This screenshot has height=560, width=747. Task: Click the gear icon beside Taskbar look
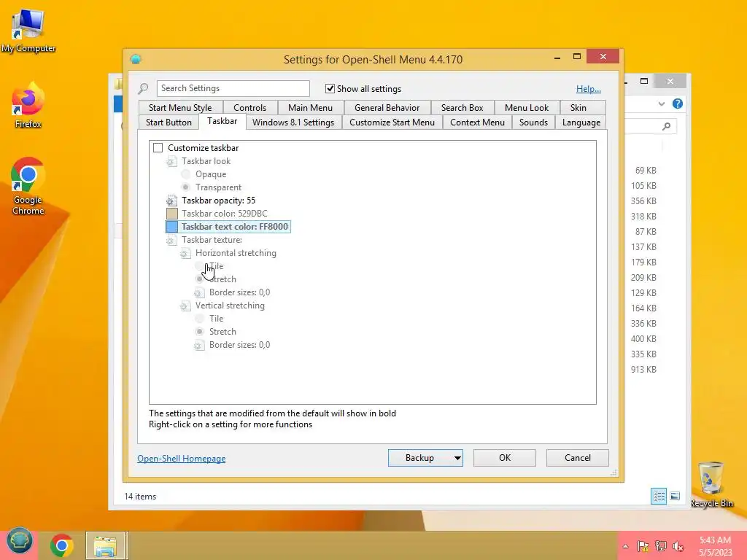pyautogui.click(x=171, y=161)
